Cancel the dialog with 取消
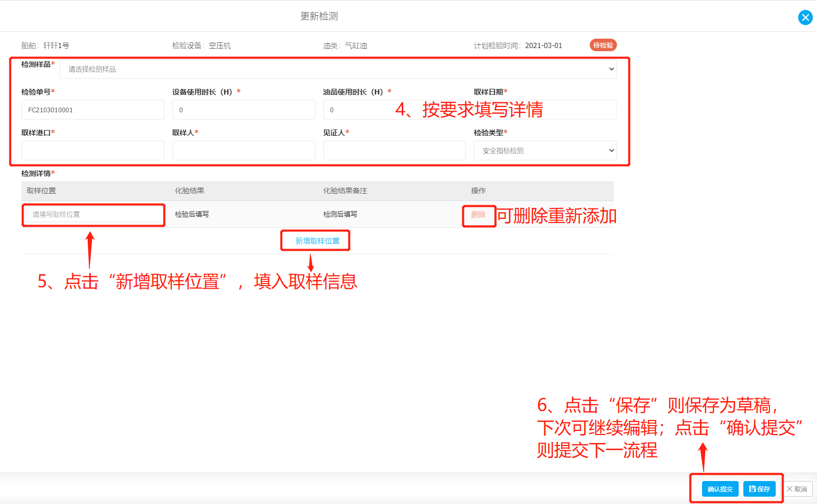 click(x=797, y=489)
